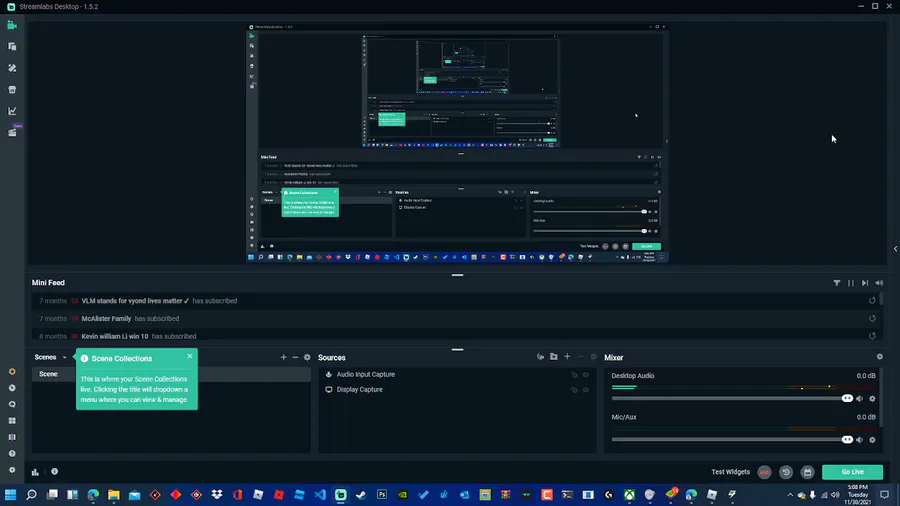Replay the VLM subscribed alert

[872, 301]
